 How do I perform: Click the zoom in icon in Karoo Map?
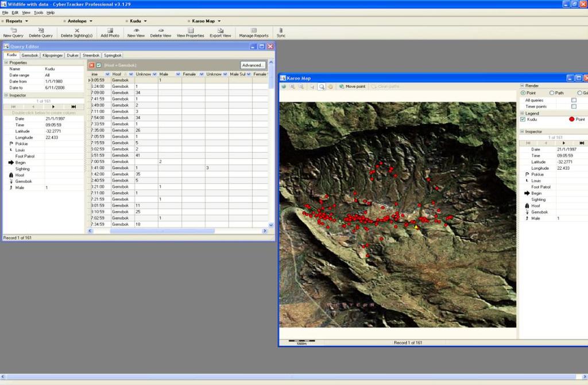tap(292, 87)
